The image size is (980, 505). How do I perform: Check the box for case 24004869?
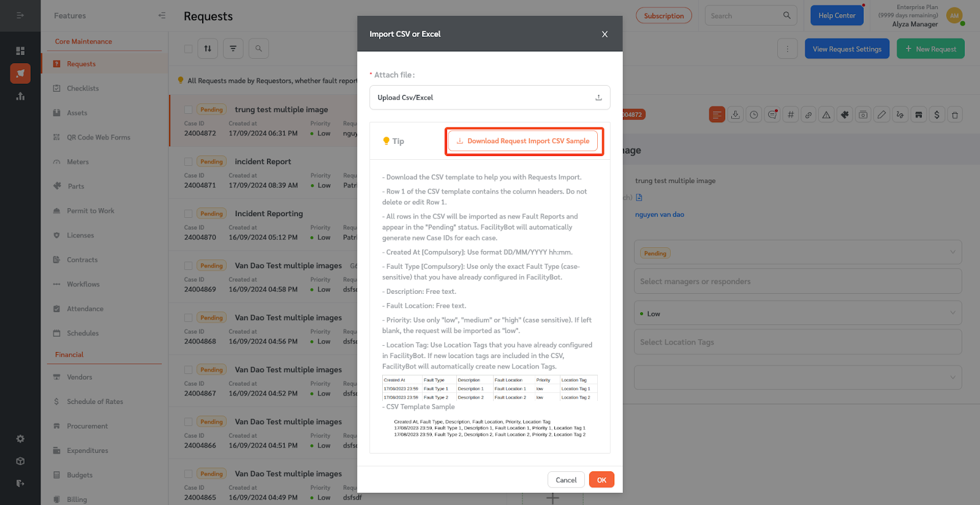188,266
